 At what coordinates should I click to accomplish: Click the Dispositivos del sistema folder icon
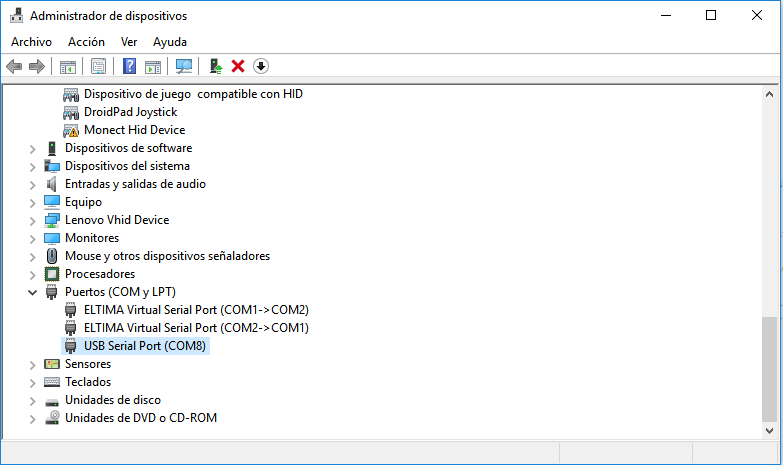click(x=52, y=166)
